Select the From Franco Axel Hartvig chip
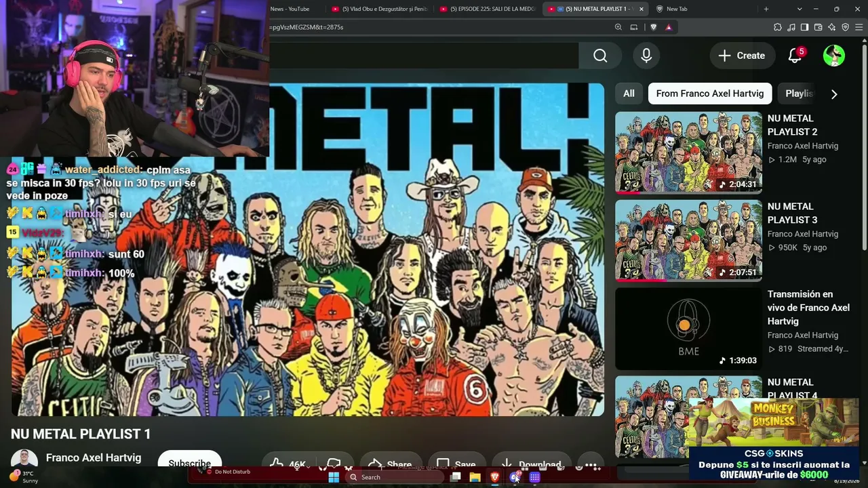The width and height of the screenshot is (868, 488). tap(710, 94)
